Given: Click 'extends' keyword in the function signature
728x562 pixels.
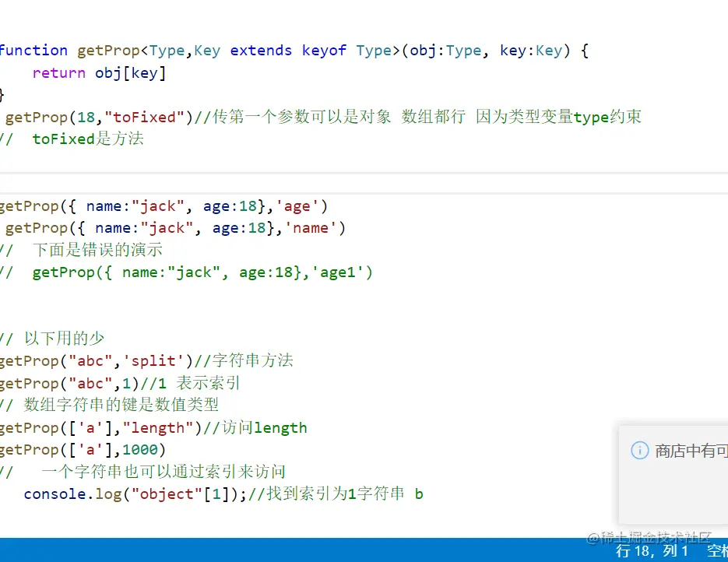Looking at the screenshot, I should [x=261, y=50].
